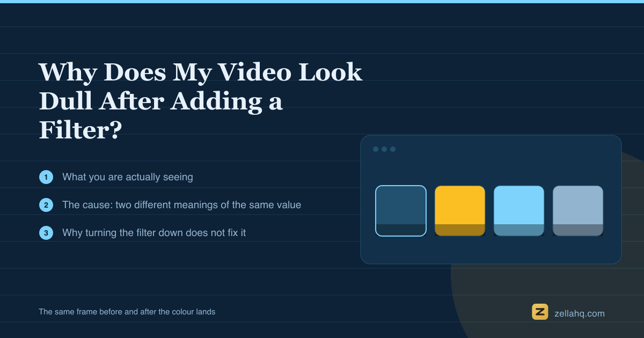Click the darker strip under the sky-blue swatch

pyautogui.click(x=519, y=230)
